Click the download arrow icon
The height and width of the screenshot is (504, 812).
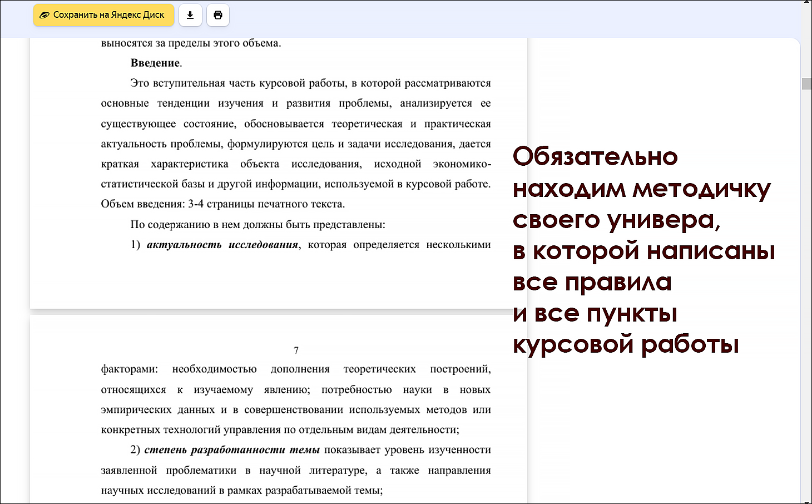tap(190, 15)
